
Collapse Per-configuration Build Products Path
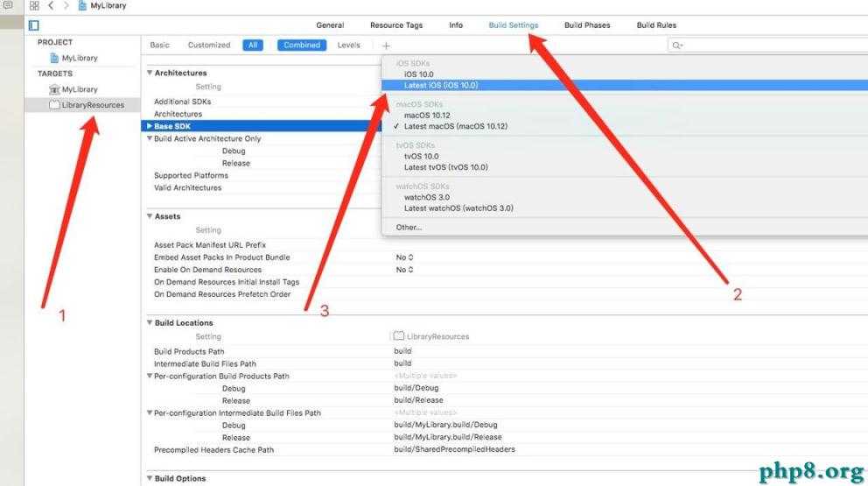(x=150, y=376)
